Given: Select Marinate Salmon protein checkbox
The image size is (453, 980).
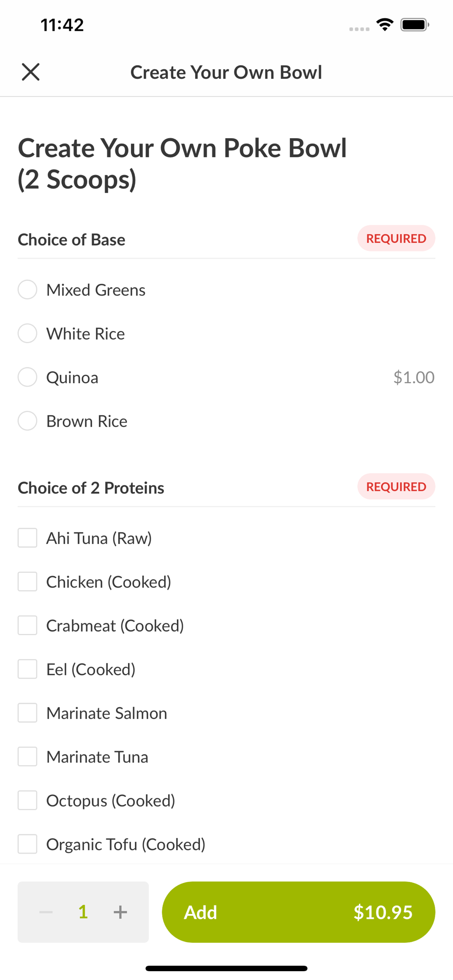Looking at the screenshot, I should [27, 713].
